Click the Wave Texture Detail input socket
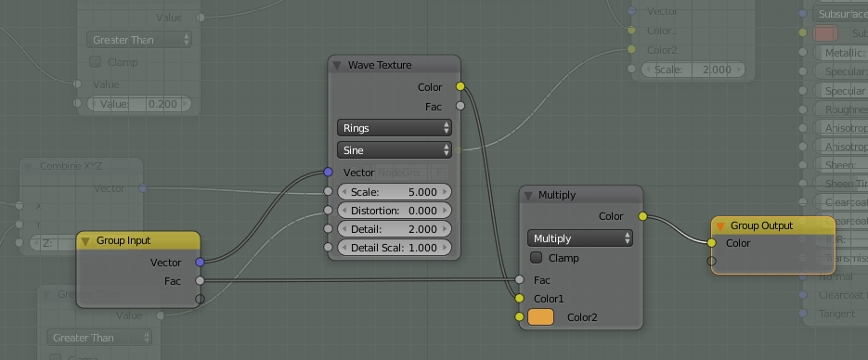868x360 pixels. [329, 229]
